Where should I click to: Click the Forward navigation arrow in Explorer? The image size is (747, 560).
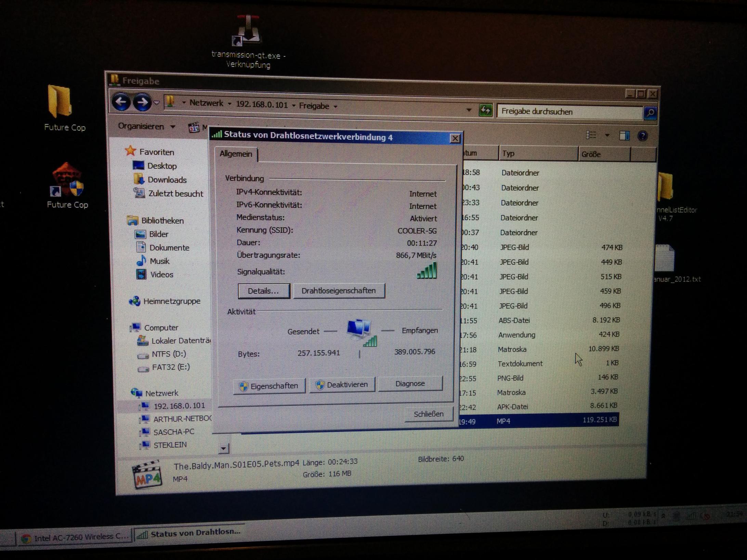click(142, 102)
